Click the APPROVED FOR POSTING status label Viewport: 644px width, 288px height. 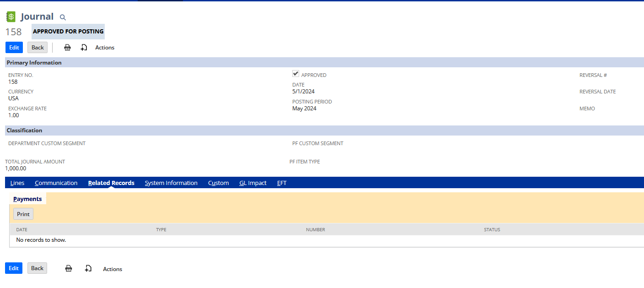(68, 32)
